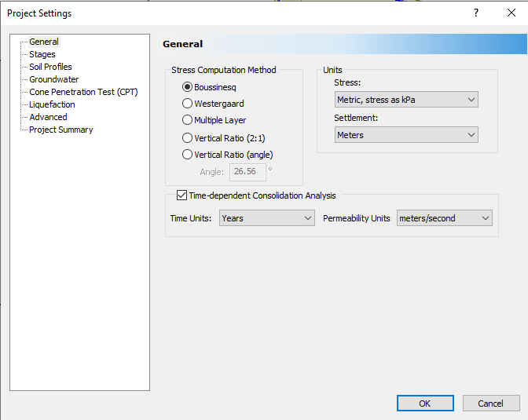The width and height of the screenshot is (528, 420).
Task: Go to the Stages settings page
Action: tap(42, 54)
